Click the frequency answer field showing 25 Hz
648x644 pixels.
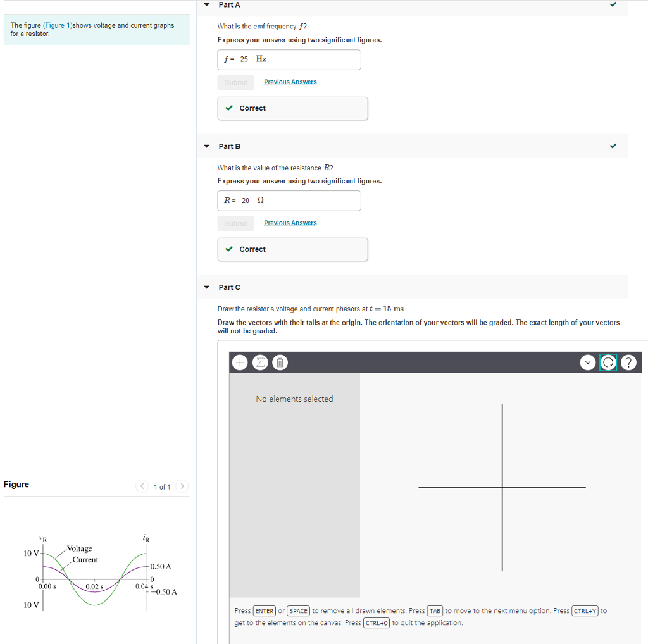click(x=289, y=59)
